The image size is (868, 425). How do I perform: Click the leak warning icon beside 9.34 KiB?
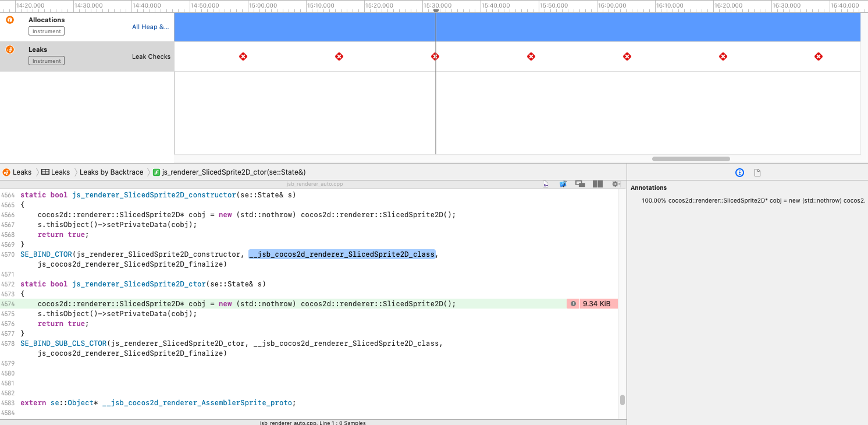(x=573, y=304)
